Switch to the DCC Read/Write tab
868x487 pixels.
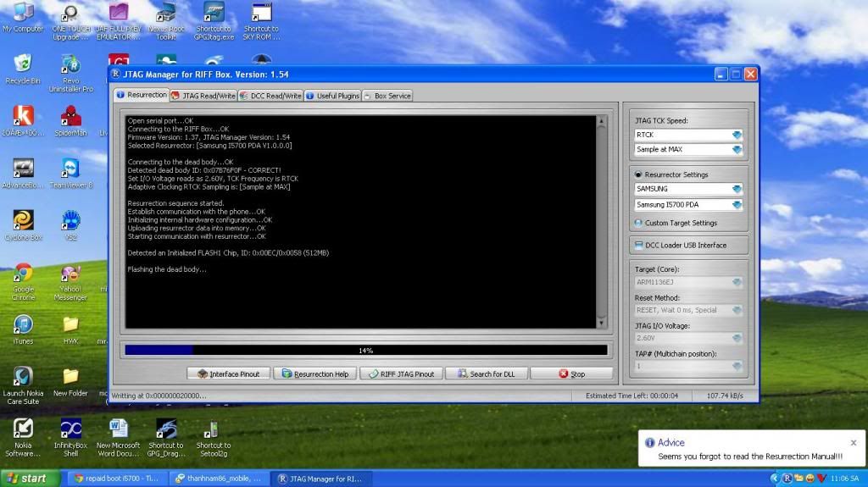(270, 96)
